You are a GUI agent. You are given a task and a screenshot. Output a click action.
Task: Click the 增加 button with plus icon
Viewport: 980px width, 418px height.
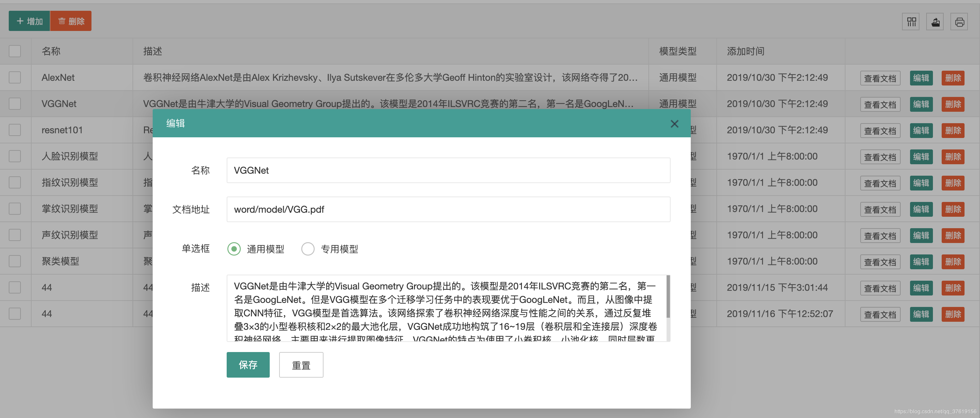click(x=29, y=21)
